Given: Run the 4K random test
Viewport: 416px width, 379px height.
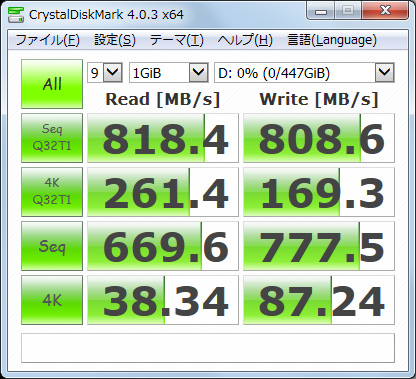Looking at the screenshot, I should click(52, 300).
